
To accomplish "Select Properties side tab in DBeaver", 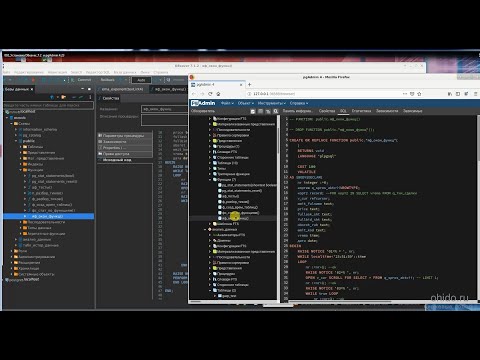I will tap(125, 148).
